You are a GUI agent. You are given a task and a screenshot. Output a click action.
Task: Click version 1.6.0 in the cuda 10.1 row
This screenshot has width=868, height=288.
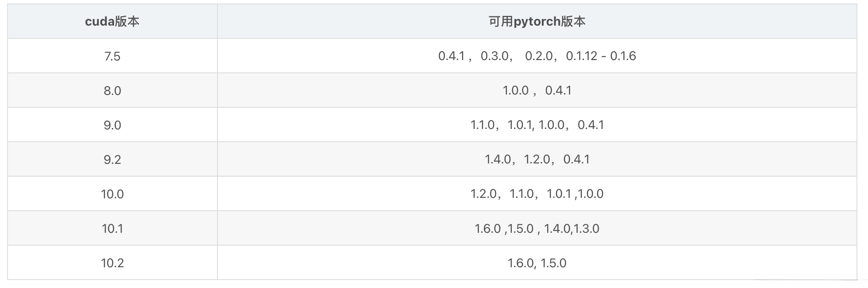(487, 228)
